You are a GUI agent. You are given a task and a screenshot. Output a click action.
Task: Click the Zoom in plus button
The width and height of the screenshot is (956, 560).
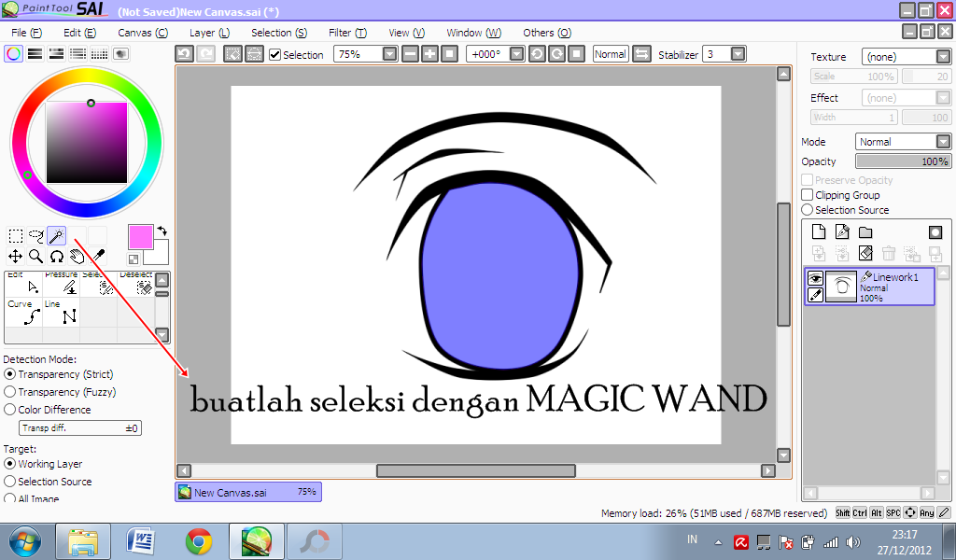pyautogui.click(x=429, y=54)
